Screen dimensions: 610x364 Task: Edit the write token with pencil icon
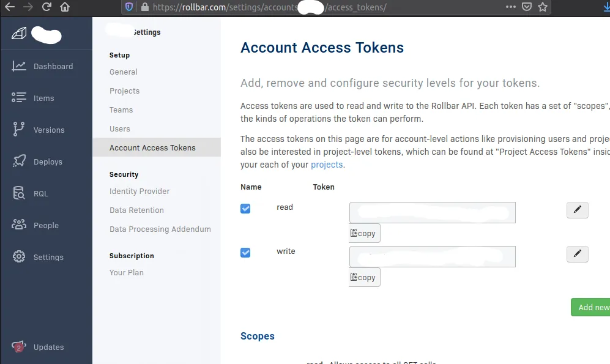pos(578,254)
